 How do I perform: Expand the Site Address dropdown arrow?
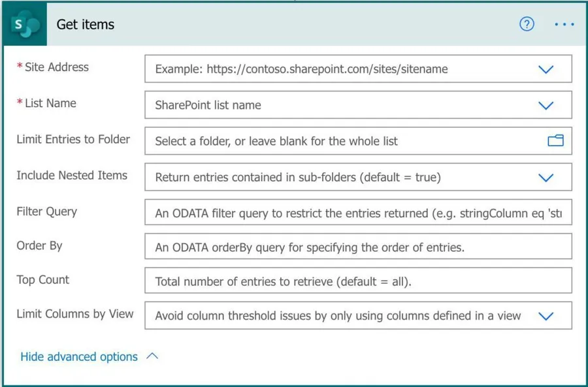point(546,69)
